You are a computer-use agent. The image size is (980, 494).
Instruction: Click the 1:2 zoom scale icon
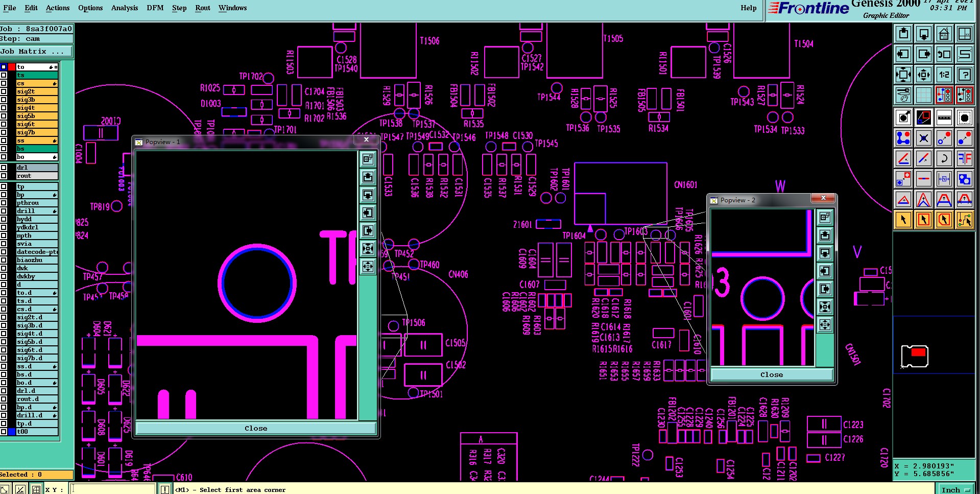click(x=944, y=75)
